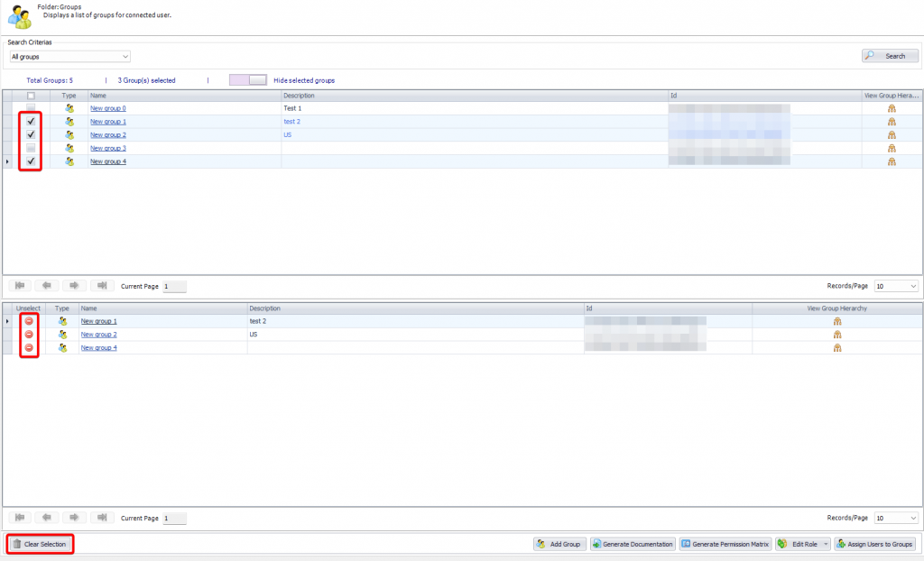Unselect New group 1 with red icon
The image size is (924, 561).
pos(29,321)
